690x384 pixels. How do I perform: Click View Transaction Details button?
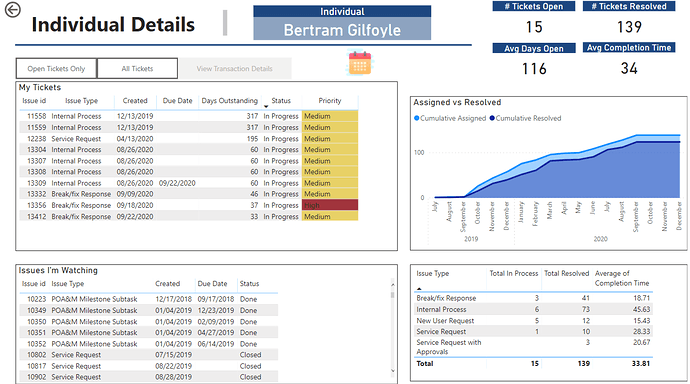[x=235, y=69]
